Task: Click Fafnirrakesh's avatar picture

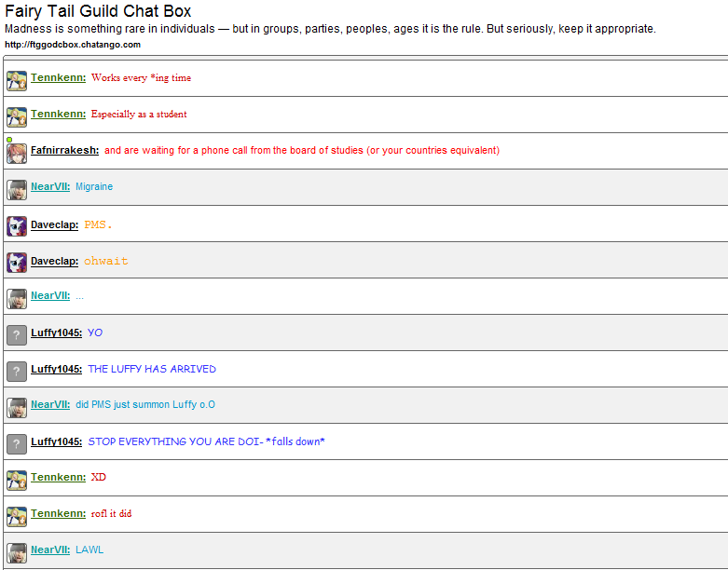Action: tap(16, 154)
